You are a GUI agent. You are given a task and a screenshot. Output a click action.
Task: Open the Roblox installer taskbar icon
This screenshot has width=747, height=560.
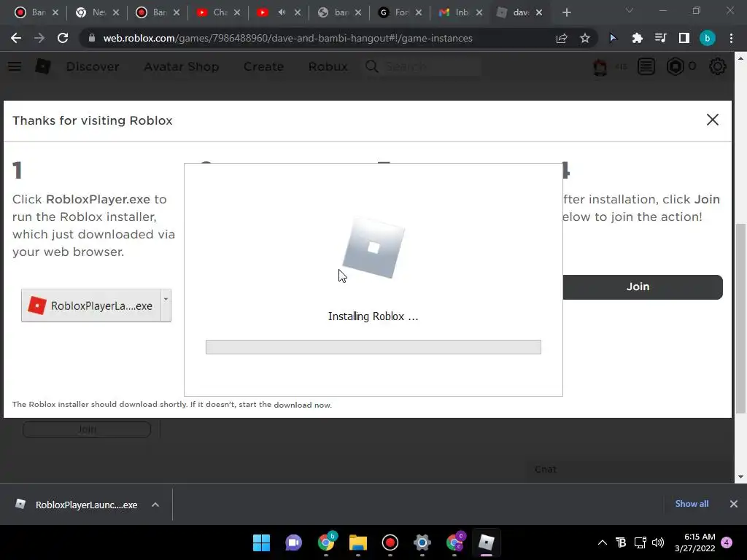click(487, 542)
